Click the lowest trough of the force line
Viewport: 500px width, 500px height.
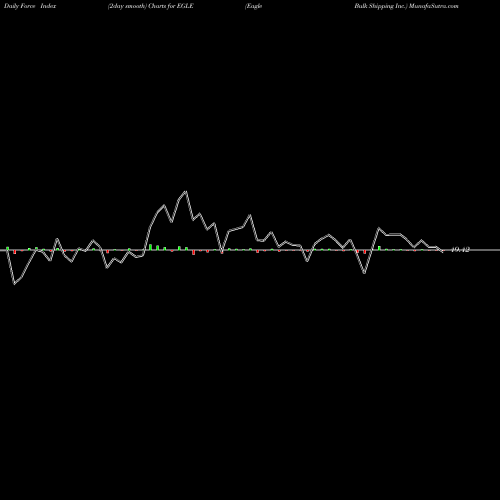pos(14,284)
